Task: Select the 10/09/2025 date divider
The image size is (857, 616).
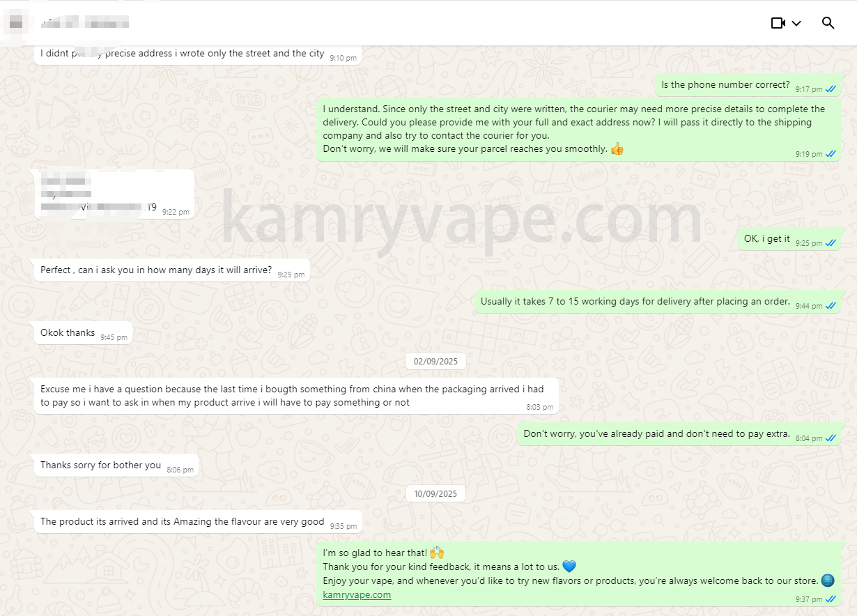Action: 435,493
